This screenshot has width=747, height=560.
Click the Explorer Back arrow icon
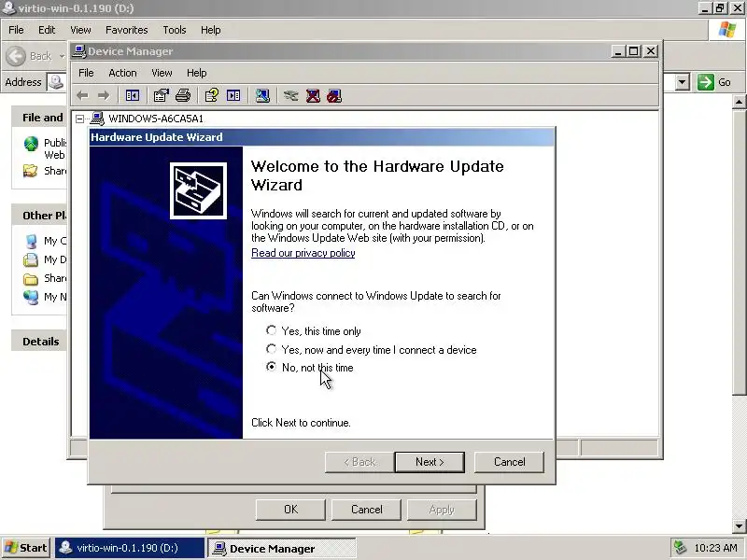[x=16, y=56]
